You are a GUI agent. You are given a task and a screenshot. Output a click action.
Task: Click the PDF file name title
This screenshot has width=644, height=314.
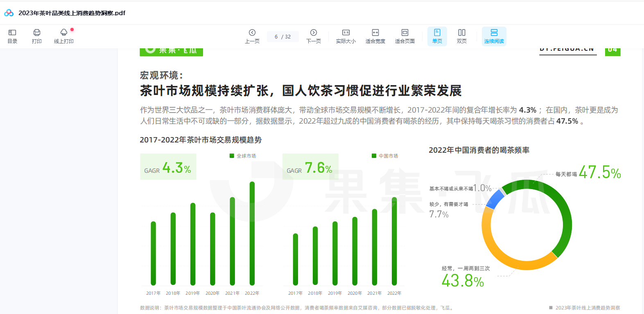pyautogui.click(x=72, y=13)
